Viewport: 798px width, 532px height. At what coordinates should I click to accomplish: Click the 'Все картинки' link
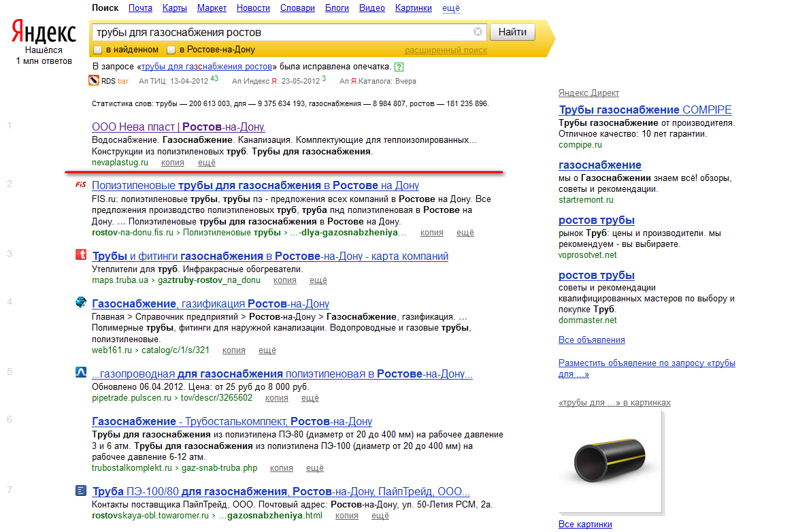click(585, 525)
